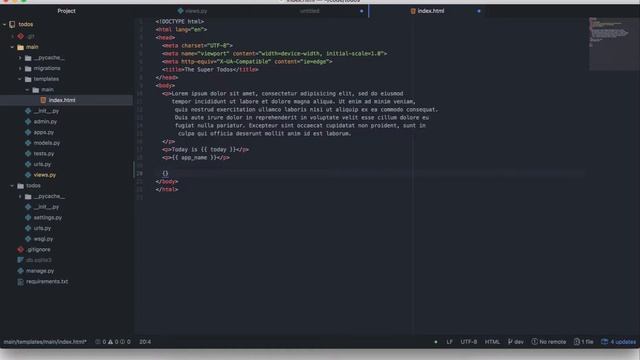Open the .gitignore file
Image resolution: width=640 pixels, height=360 pixels.
coord(39,249)
